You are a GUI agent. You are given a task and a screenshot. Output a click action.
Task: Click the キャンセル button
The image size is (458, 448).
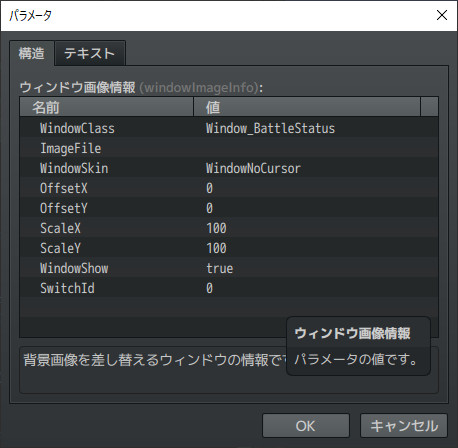[404, 426]
